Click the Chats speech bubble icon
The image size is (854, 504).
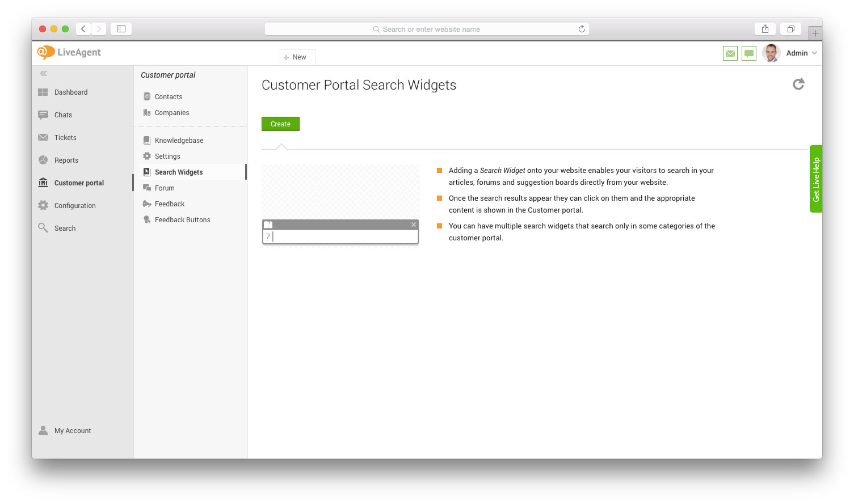point(43,115)
